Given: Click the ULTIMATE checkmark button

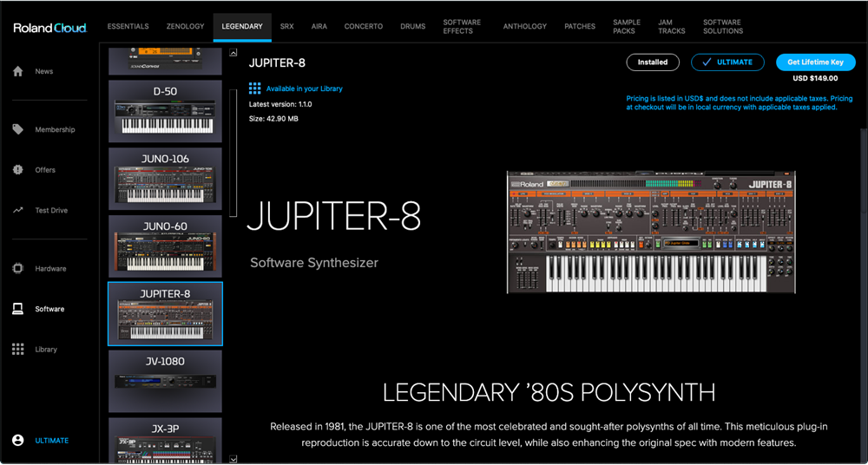Looking at the screenshot, I should point(727,62).
